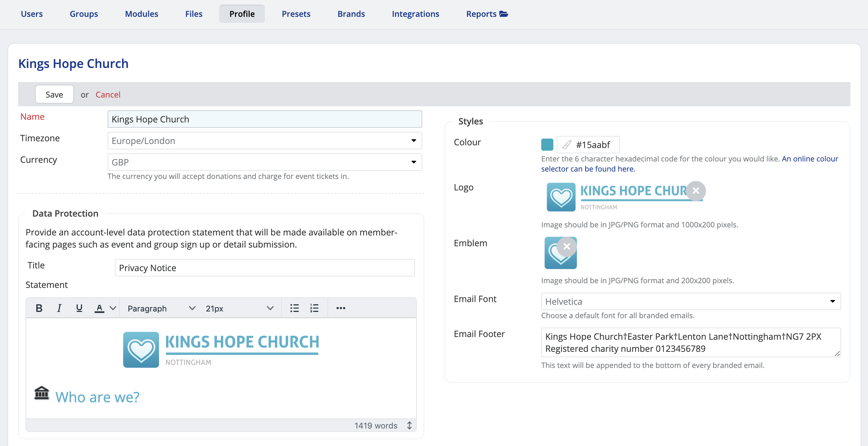Switch to the Brands tab
Image resolution: width=868 pixels, height=446 pixels.
pyautogui.click(x=351, y=14)
